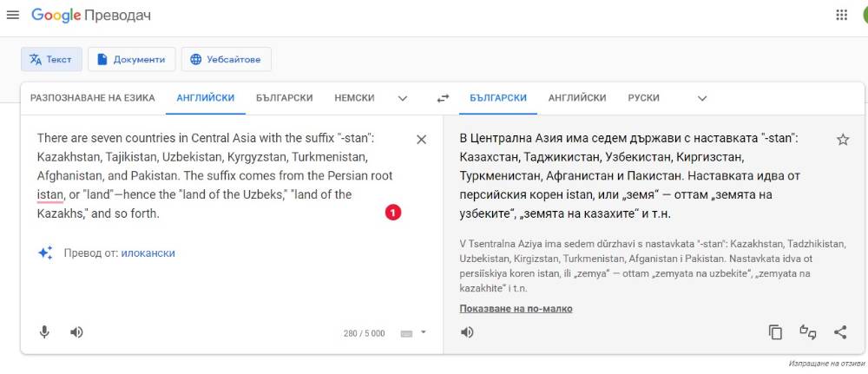Open the Google apps grid
This screenshot has height=374, width=868.
[841, 15]
